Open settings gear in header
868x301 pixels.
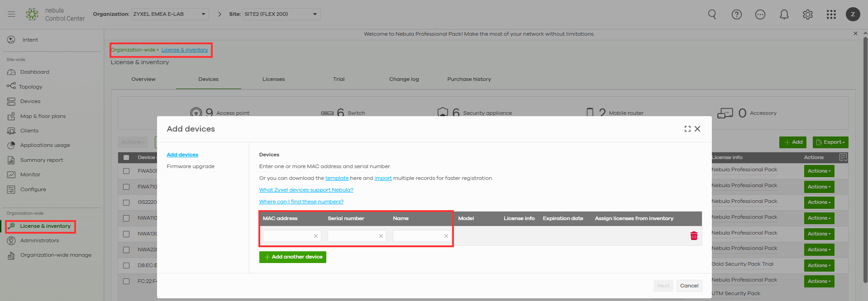[808, 14]
